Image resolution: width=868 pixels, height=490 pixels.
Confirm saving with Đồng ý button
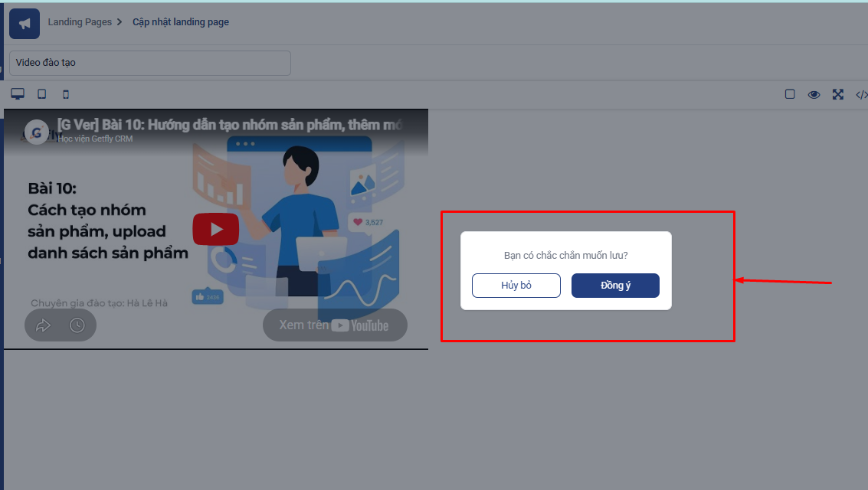[x=616, y=286]
